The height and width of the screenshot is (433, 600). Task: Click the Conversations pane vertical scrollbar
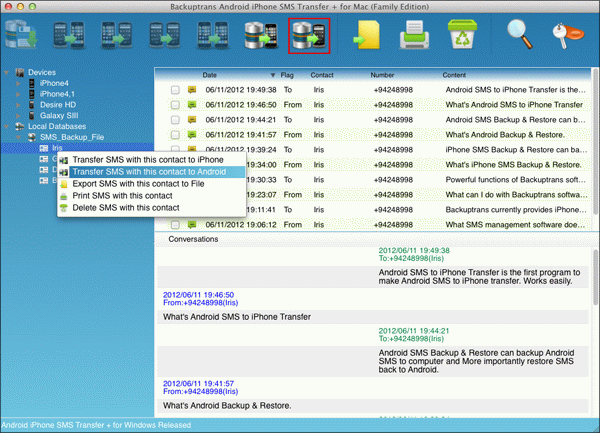pyautogui.click(x=595, y=279)
